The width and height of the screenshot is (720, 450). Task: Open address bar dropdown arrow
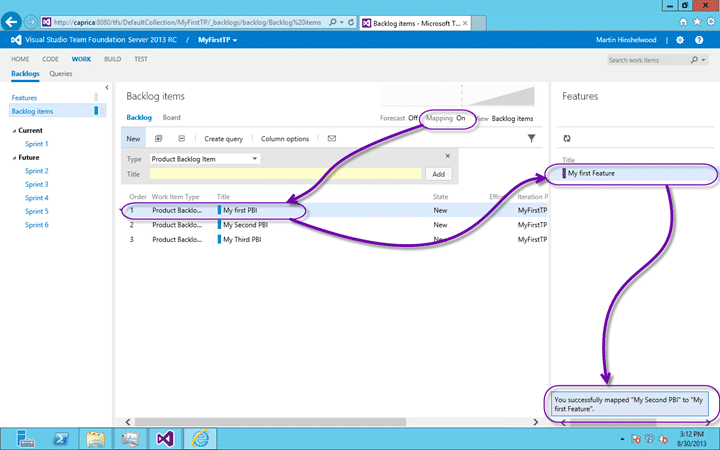pyautogui.click(x=342, y=22)
